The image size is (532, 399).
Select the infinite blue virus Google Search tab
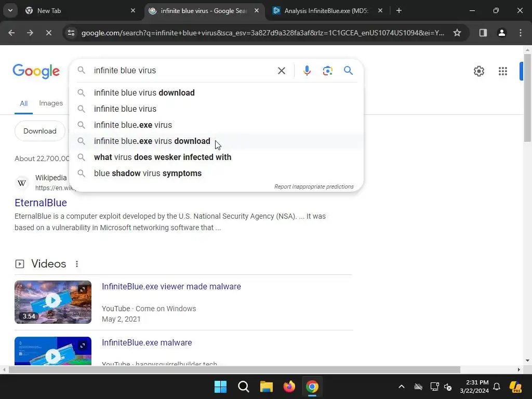[x=205, y=11]
